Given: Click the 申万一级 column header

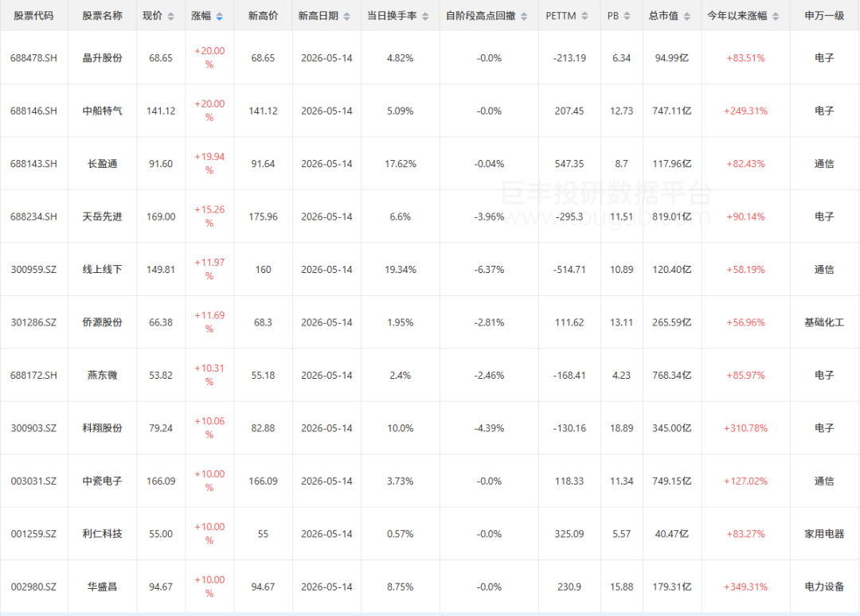Looking at the screenshot, I should [824, 16].
